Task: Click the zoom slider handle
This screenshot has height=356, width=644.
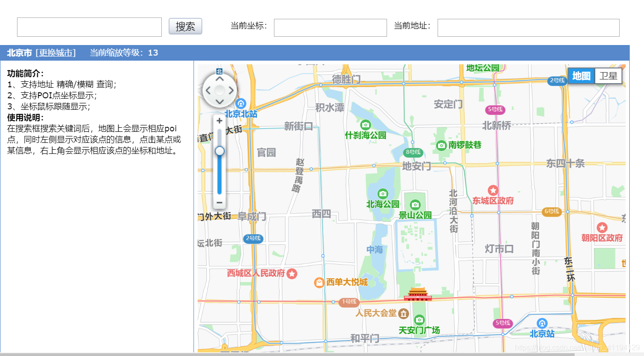Action: point(219,151)
